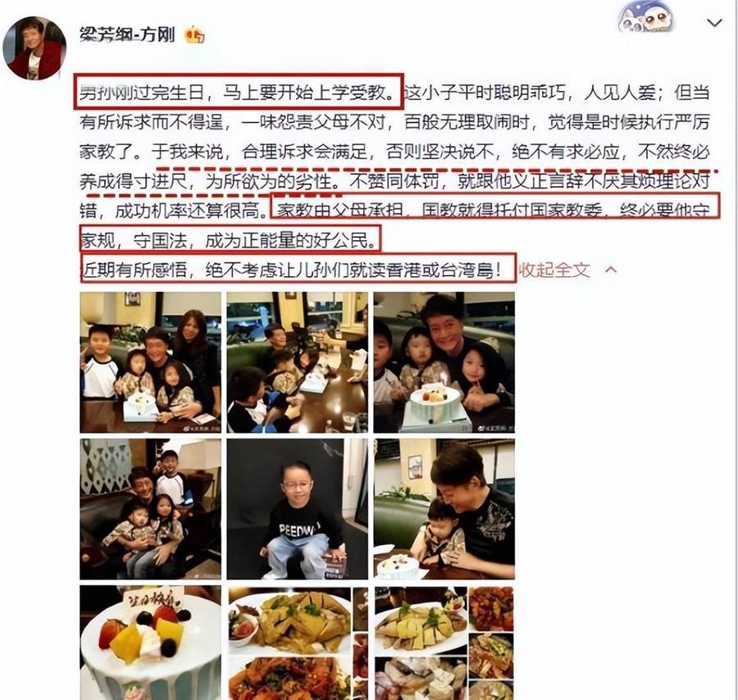The image size is (738, 700).
Task: Open third photo with cake close-up and kids
Action: pos(444,362)
